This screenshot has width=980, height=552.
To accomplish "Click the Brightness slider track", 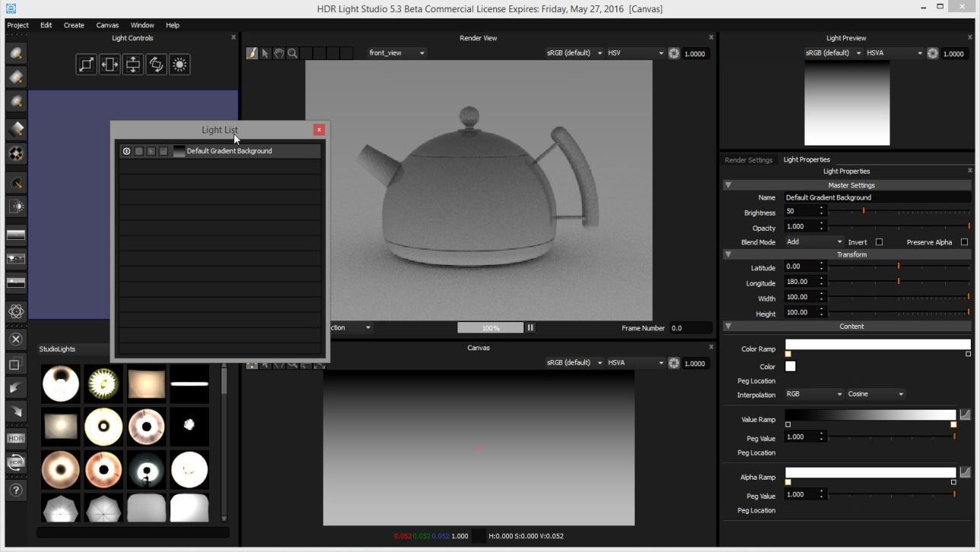I will (899, 211).
